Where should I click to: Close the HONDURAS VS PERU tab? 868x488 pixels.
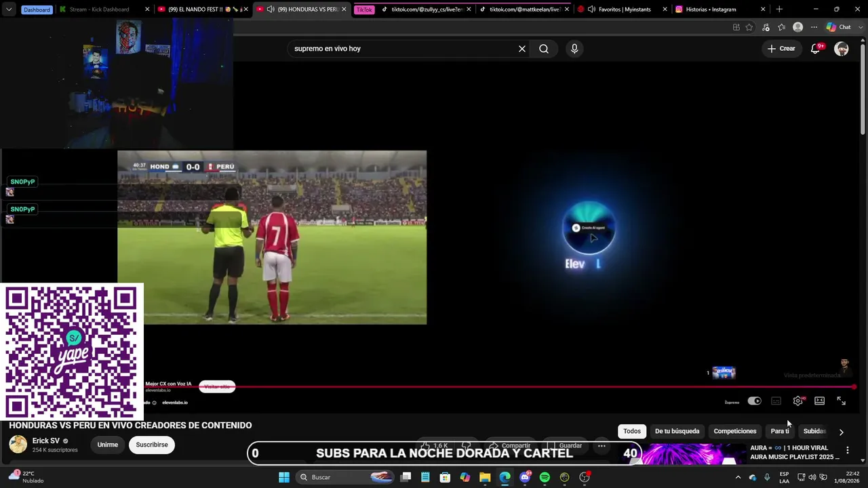(344, 9)
